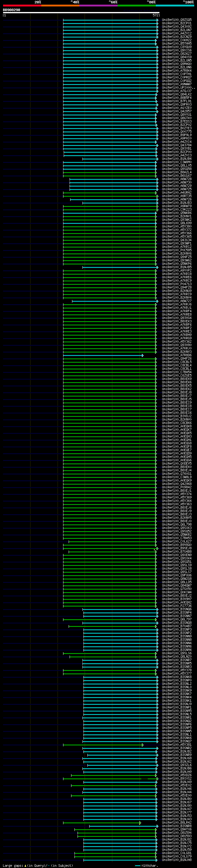The image size is (197, 868).
Task: Select hit label UniRef100_C6ZGE5
Action: (x=177, y=375)
